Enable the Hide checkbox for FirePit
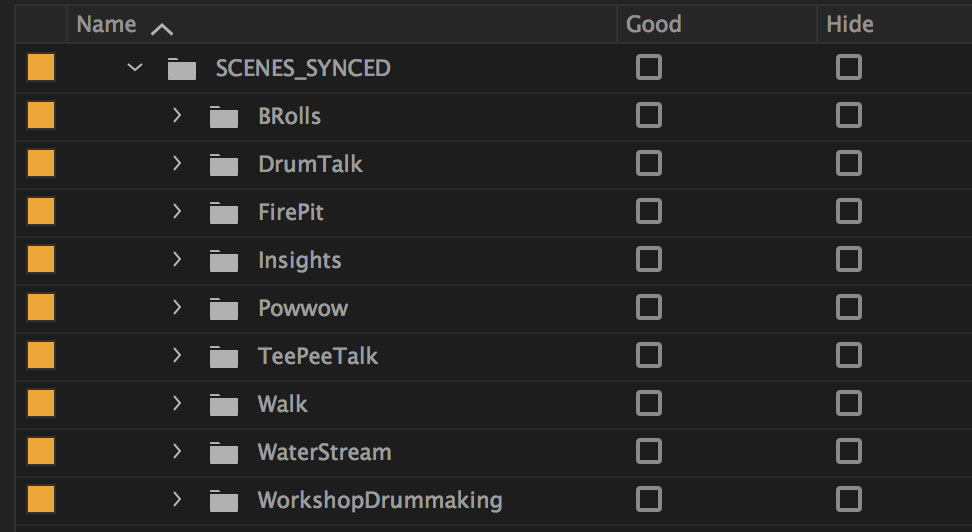This screenshot has width=972, height=532. [x=849, y=212]
